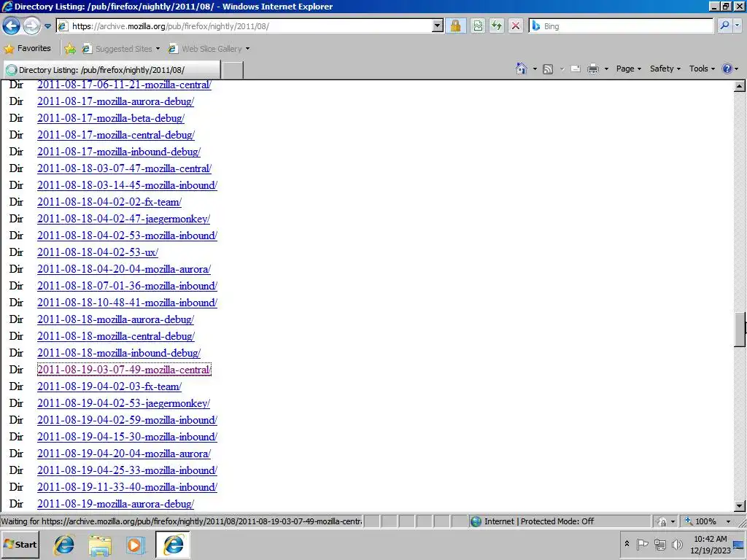Launch Windows Media Player from the taskbar
747x560 pixels.
coord(135,544)
